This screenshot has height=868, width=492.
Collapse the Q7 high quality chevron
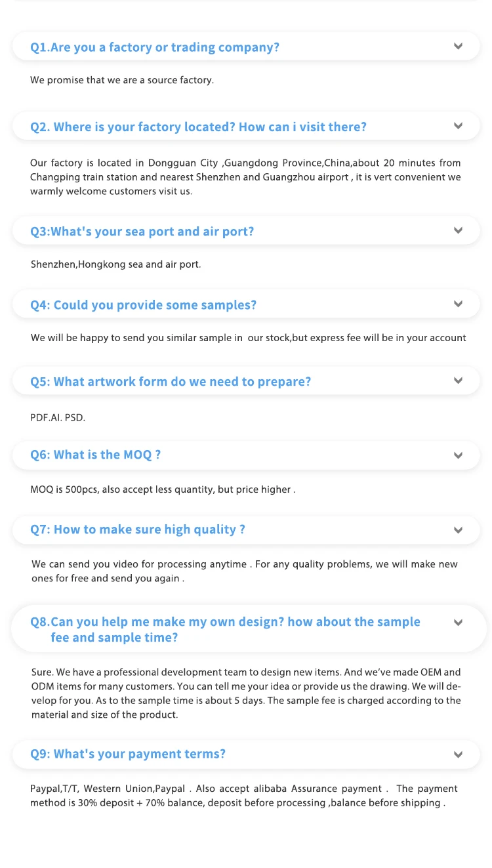[x=458, y=530]
